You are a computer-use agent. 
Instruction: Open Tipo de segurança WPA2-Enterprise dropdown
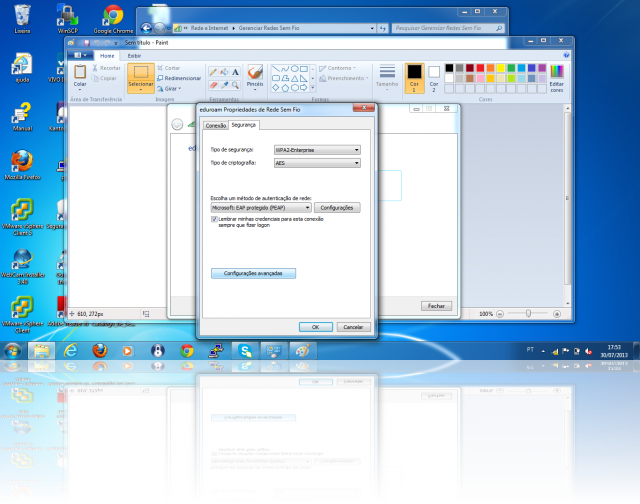coord(317,150)
